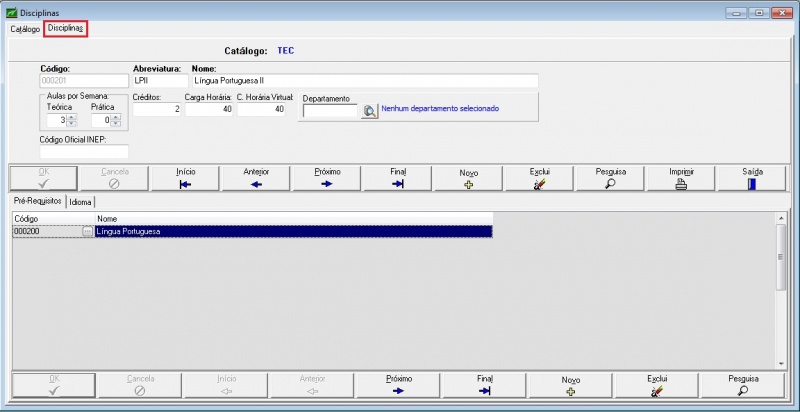
Task: Create a new discipline with upper Novo
Action: (468, 178)
